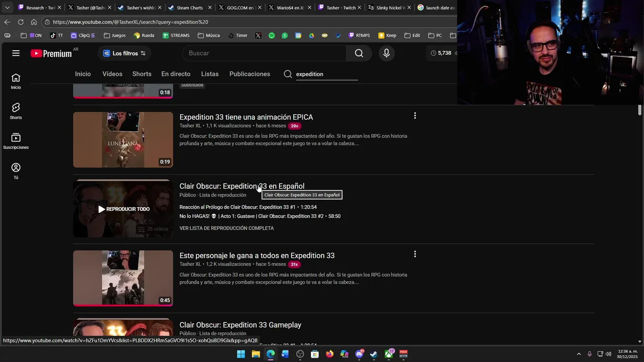Open the TikTok TT bookmark
Image resolution: width=644 pixels, height=362 pixels.
point(56,36)
